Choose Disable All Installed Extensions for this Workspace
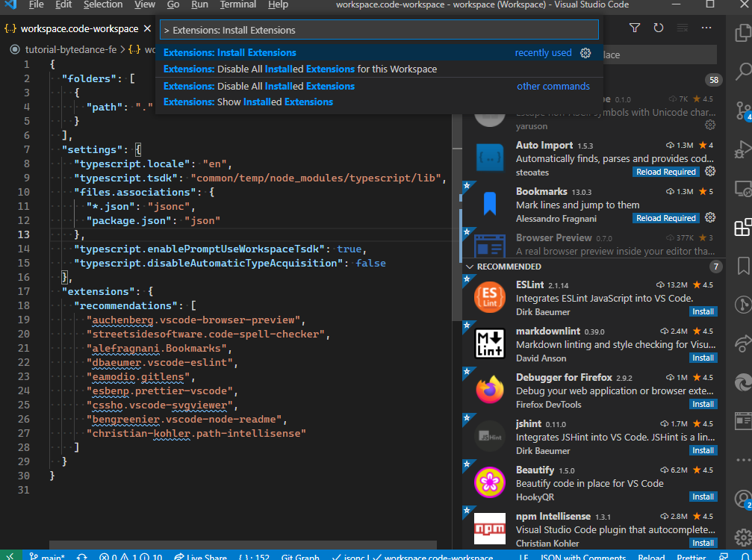The height and width of the screenshot is (560, 752). [379, 69]
